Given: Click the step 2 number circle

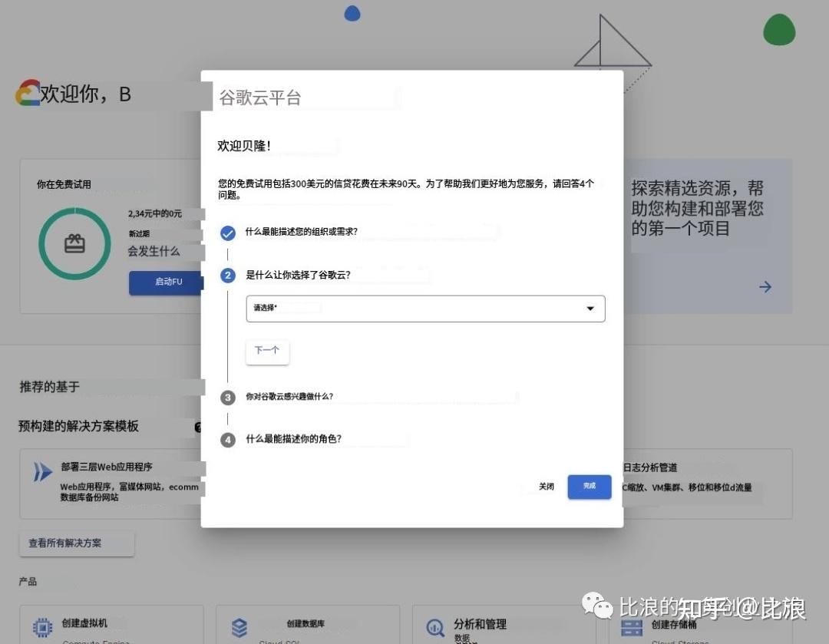Looking at the screenshot, I should tap(228, 275).
